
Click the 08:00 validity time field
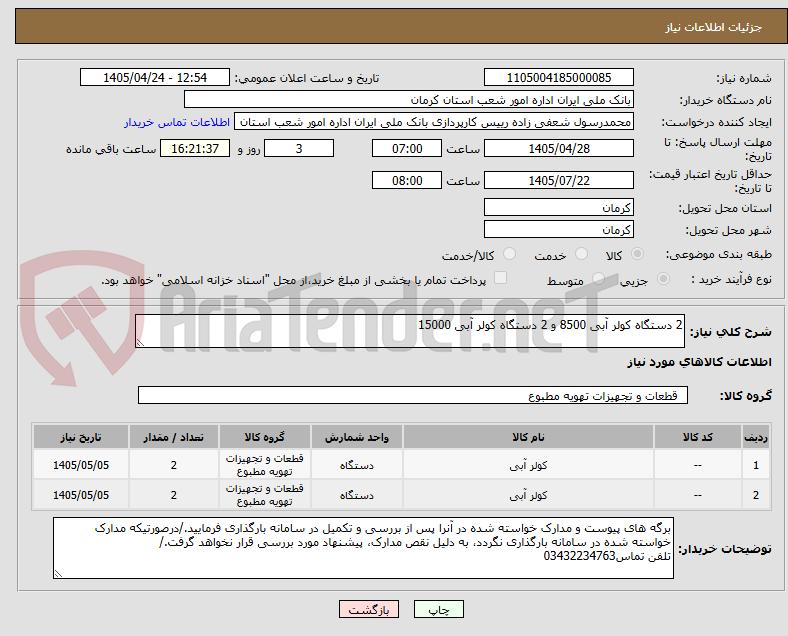coord(407,180)
